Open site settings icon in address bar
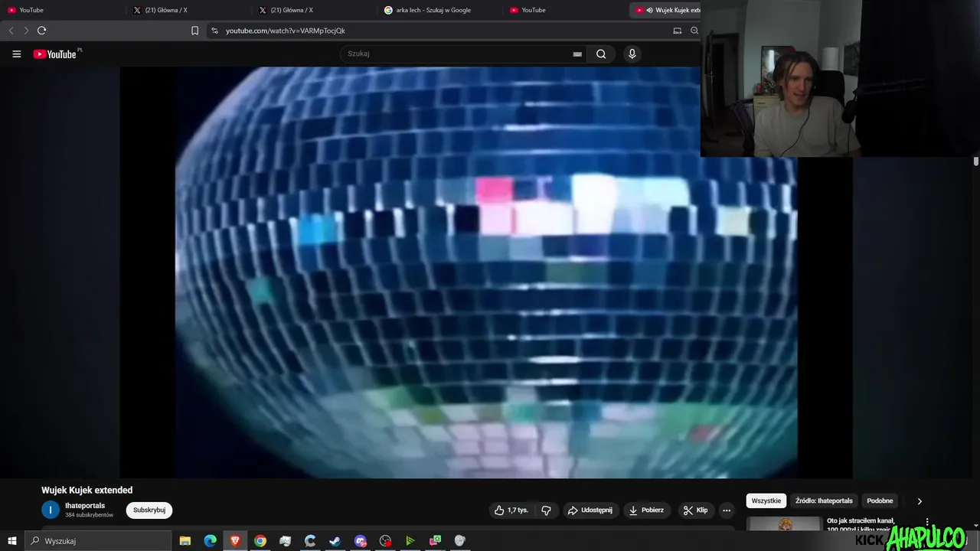The image size is (980, 551). click(214, 31)
